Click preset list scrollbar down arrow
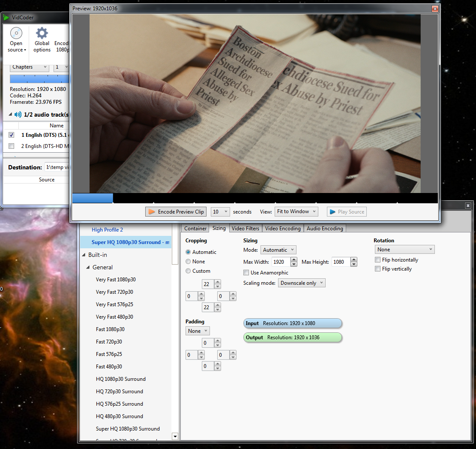 175,436
